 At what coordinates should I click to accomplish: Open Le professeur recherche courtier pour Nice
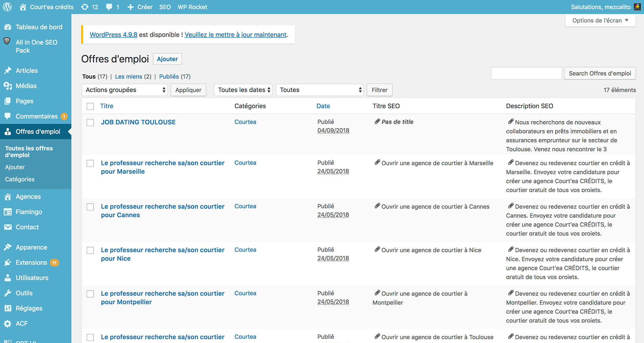pyautogui.click(x=163, y=254)
